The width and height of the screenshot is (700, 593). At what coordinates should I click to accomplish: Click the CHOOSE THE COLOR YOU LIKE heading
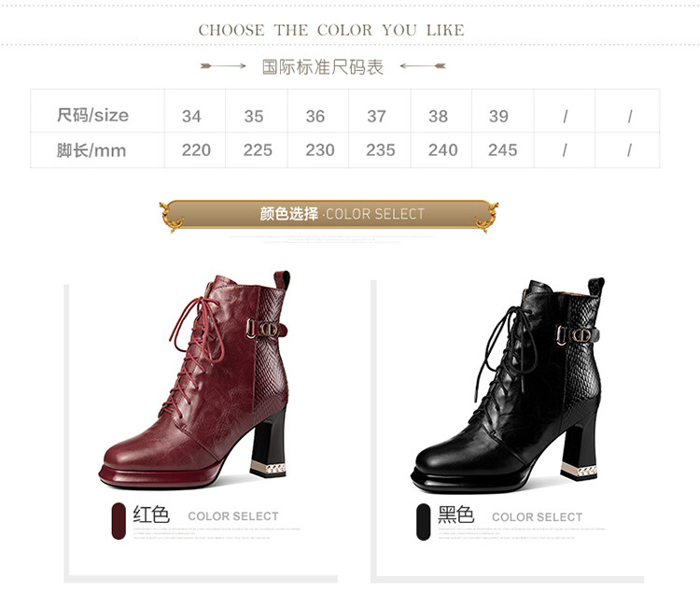coord(331,31)
